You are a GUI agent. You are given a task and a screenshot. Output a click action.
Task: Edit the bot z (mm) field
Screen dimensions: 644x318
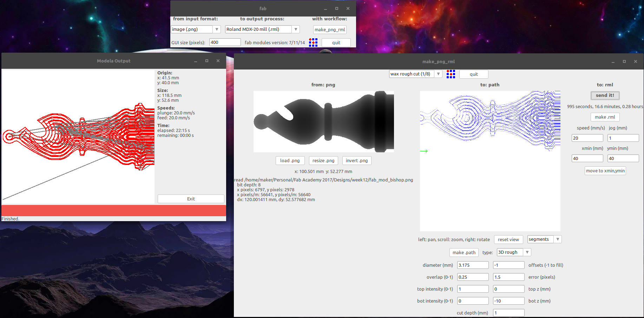pos(509,301)
